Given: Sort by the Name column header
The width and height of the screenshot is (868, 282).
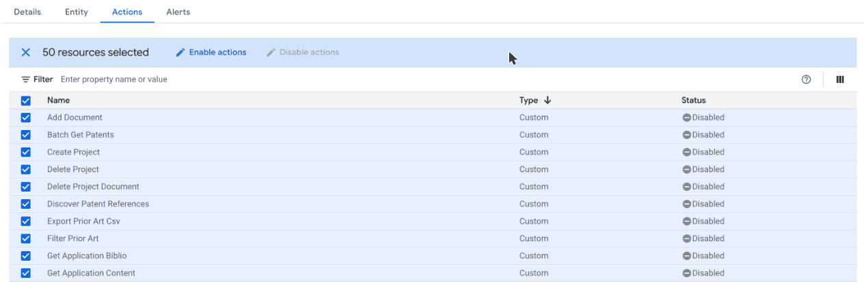Looking at the screenshot, I should point(59,101).
